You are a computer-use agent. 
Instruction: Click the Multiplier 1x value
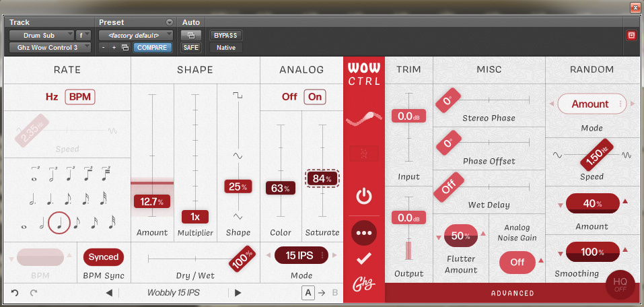[195, 217]
